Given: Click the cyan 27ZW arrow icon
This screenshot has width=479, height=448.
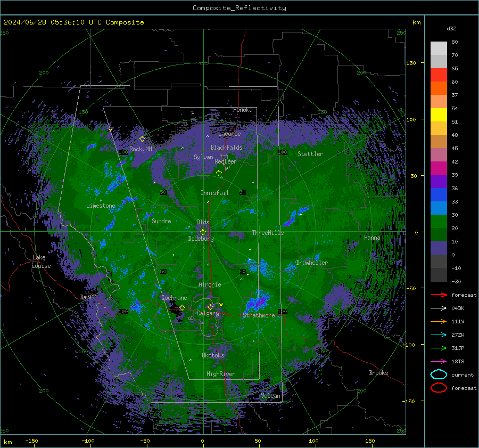Looking at the screenshot, I should (439, 335).
